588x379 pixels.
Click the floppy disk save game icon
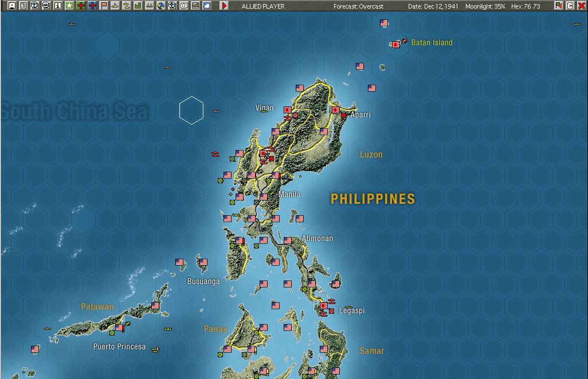tap(12, 6)
